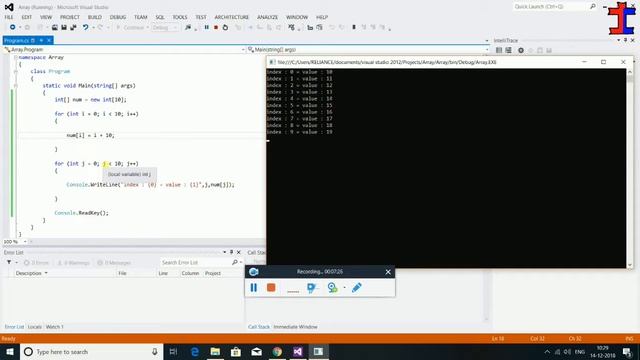Viewport: 640px width, 360px height.
Task: Click the Find in Files toolbar icon
Action: (188, 27)
